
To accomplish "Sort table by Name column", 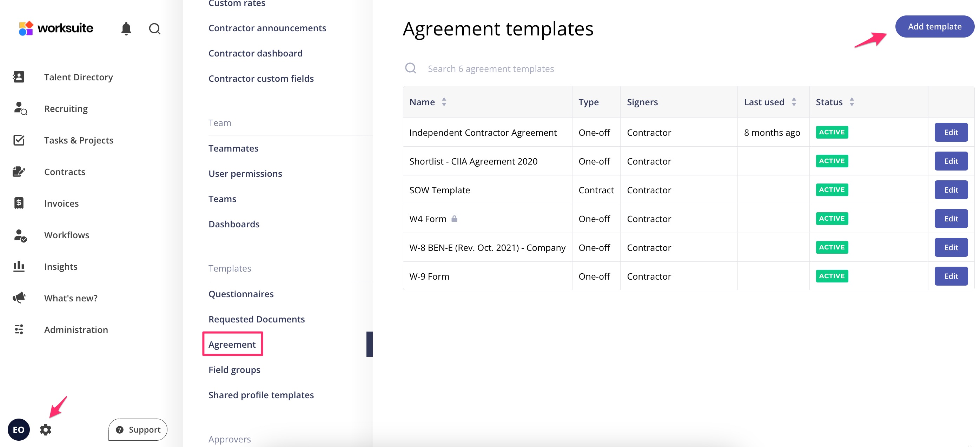I will pos(444,102).
